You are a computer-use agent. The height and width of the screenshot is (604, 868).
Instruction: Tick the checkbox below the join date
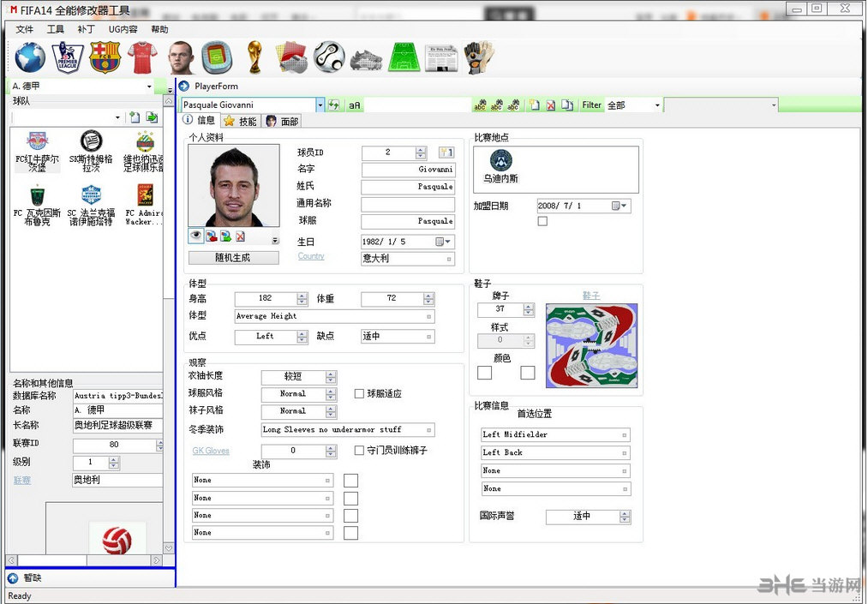tap(542, 221)
